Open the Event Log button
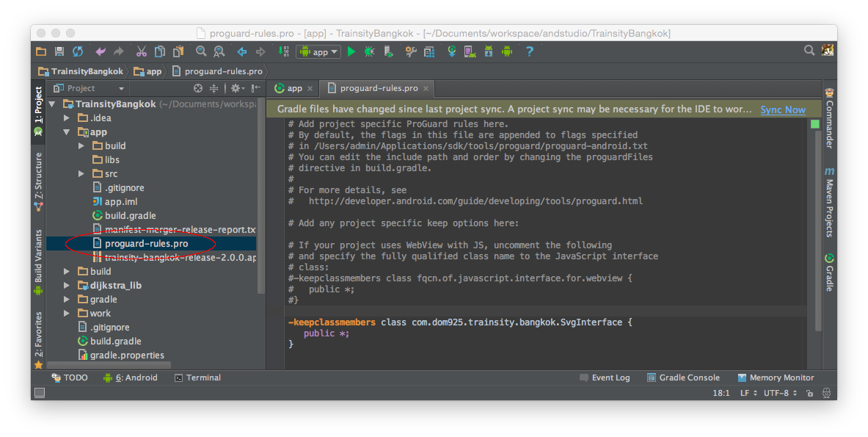The width and height of the screenshot is (868, 437). click(605, 378)
